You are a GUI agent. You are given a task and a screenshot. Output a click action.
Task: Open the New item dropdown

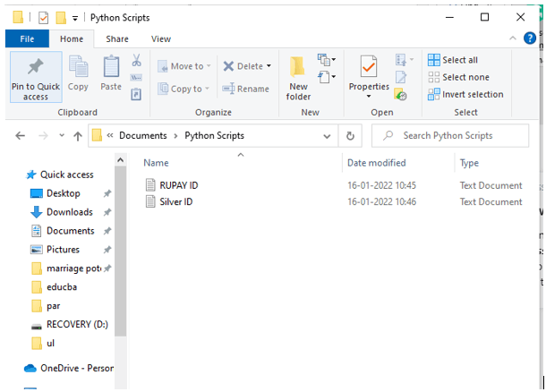pos(327,60)
